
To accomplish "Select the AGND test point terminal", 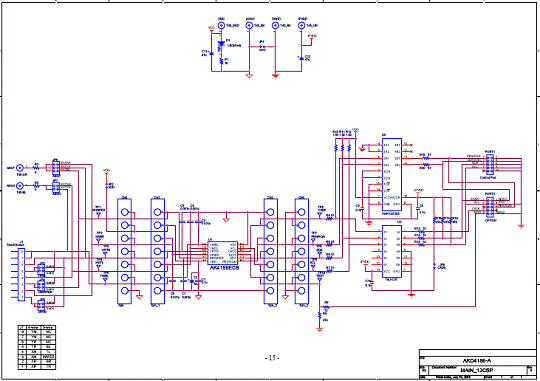I will tap(249, 25).
